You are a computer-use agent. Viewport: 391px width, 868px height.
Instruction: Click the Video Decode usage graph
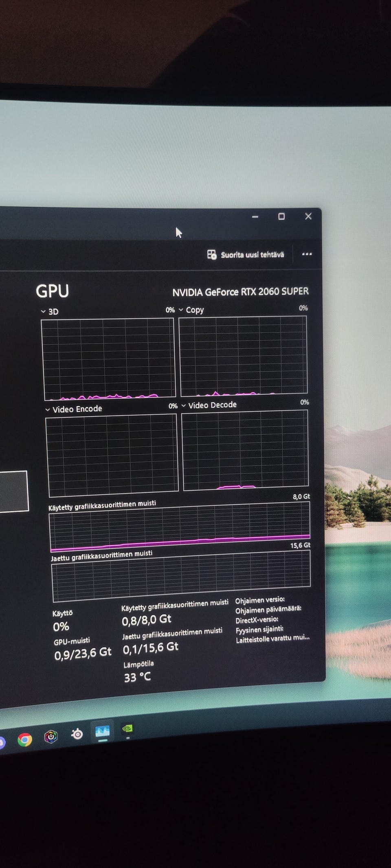click(245, 450)
